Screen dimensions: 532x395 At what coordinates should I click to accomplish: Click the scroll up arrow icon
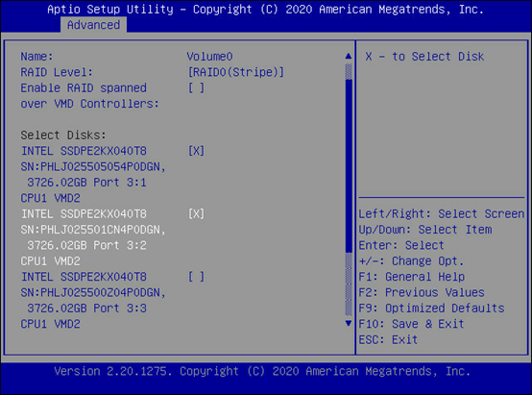(x=349, y=56)
